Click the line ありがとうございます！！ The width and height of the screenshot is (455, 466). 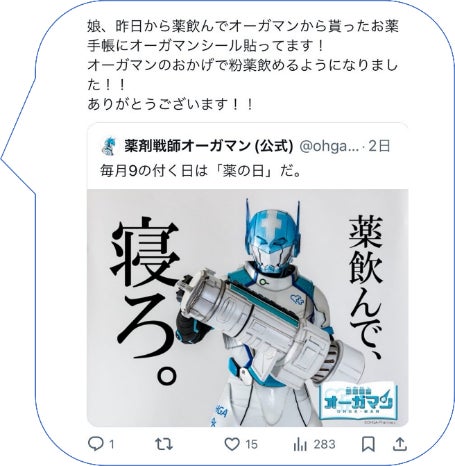[x=170, y=104]
